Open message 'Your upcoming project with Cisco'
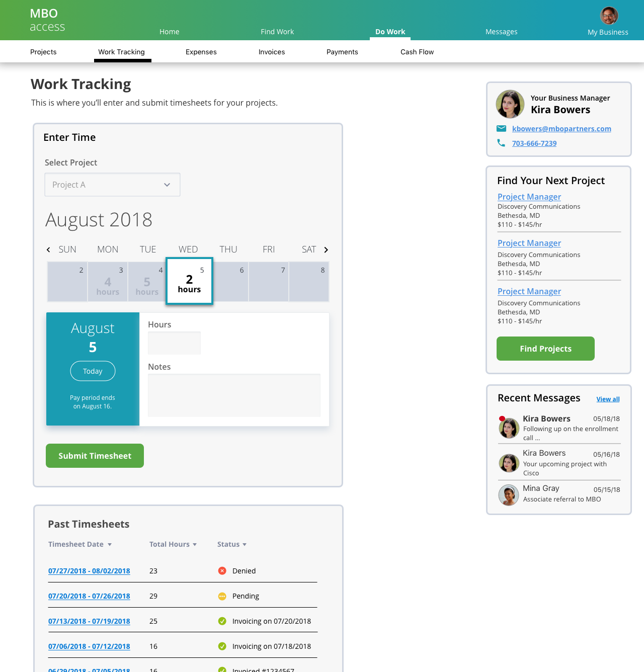Image resolution: width=644 pixels, height=672 pixels. tap(565, 468)
